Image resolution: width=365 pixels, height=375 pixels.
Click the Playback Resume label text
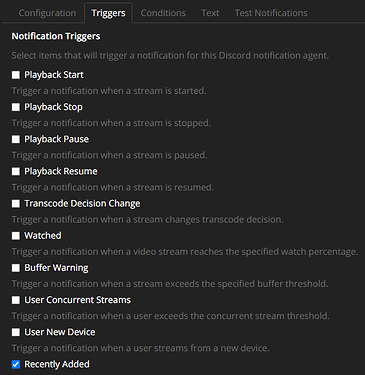61,171
